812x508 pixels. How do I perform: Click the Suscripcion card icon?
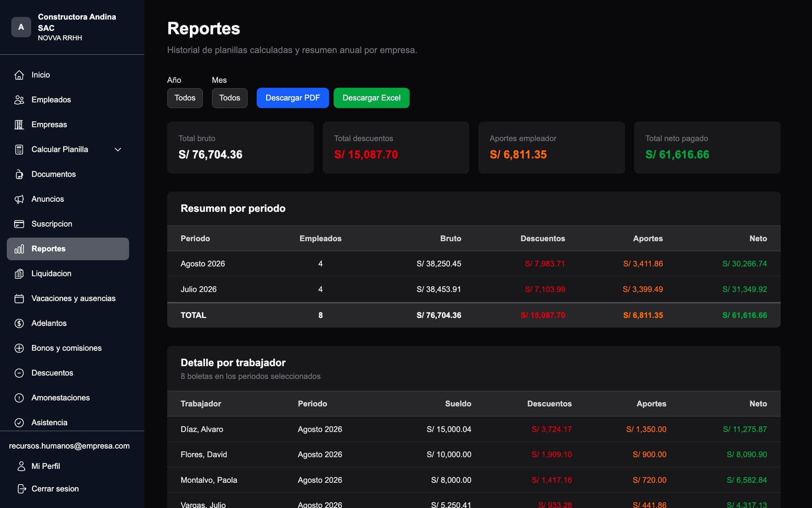[x=19, y=224]
